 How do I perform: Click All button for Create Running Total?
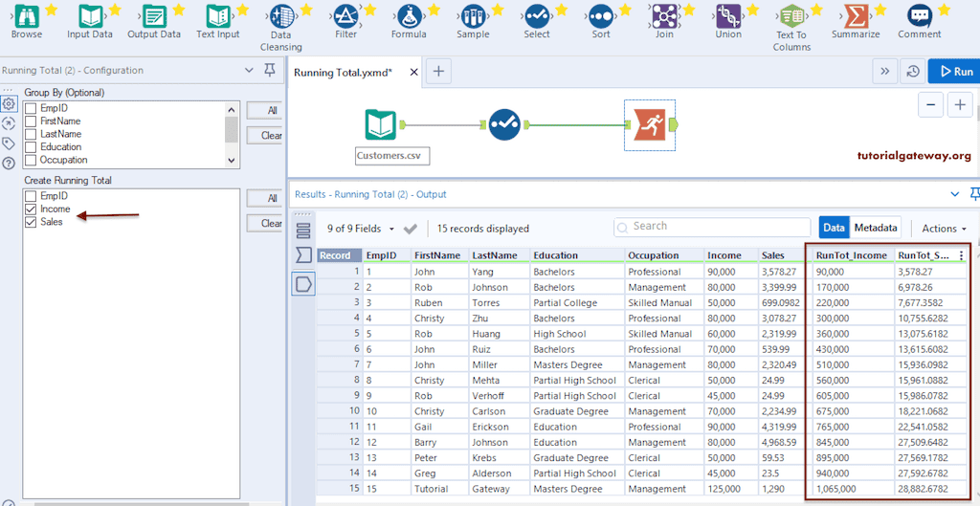[265, 198]
